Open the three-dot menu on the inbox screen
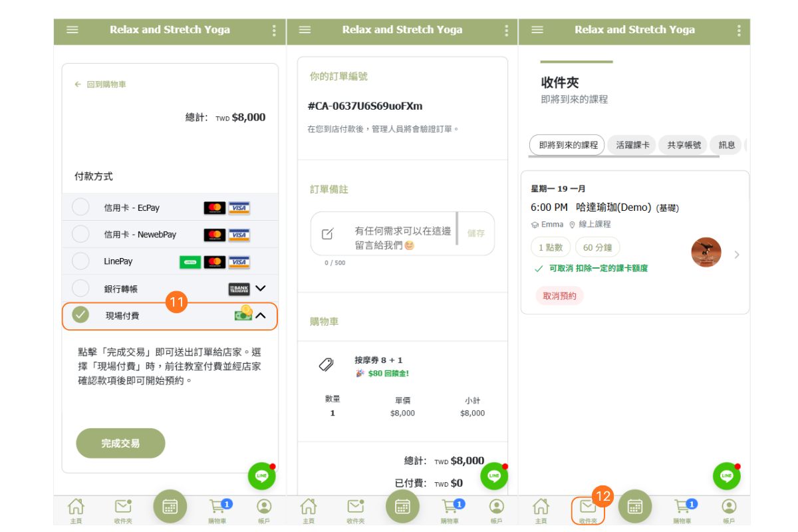The height and width of the screenshot is (532, 798). [739, 31]
